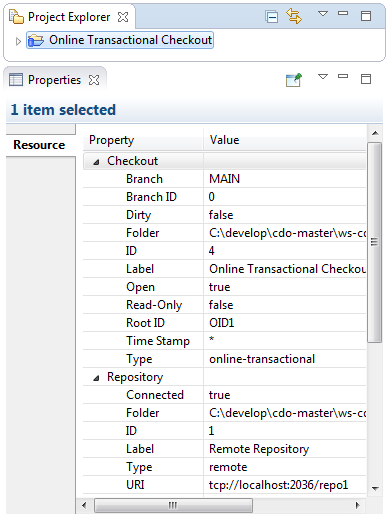Switch to the Properties view tab
Image resolution: width=388 pixels, height=520 pixels.
coord(54,80)
